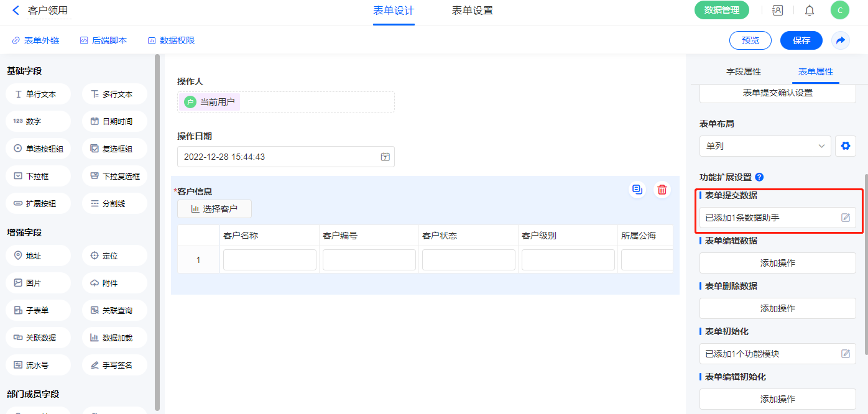Click the back arrow beside 客户领用
Viewport: 868px width, 414px height.
[x=16, y=11]
